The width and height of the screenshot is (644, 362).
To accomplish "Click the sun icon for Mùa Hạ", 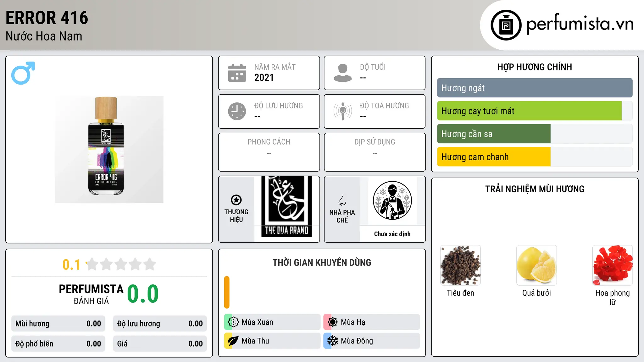I will click(x=333, y=322).
